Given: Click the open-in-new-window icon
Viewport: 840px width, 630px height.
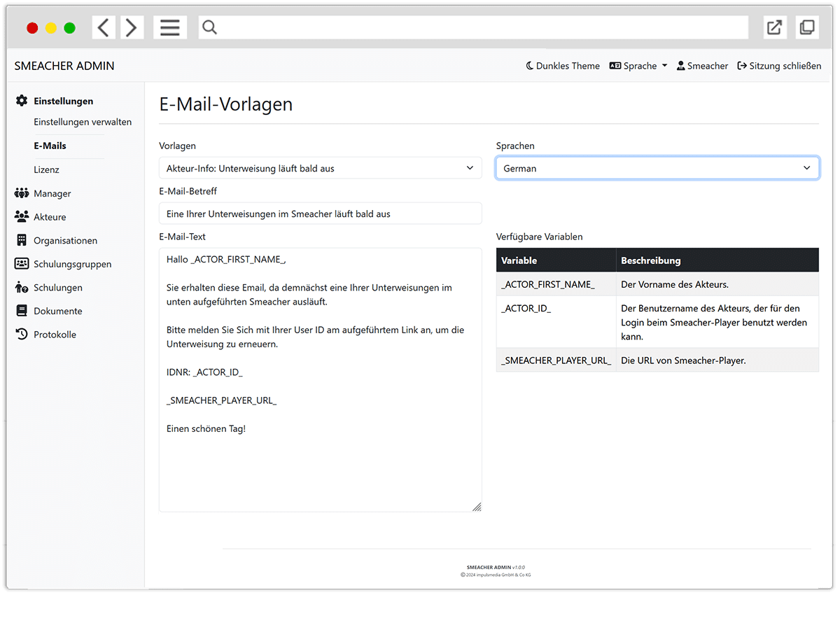Looking at the screenshot, I should (x=774, y=27).
